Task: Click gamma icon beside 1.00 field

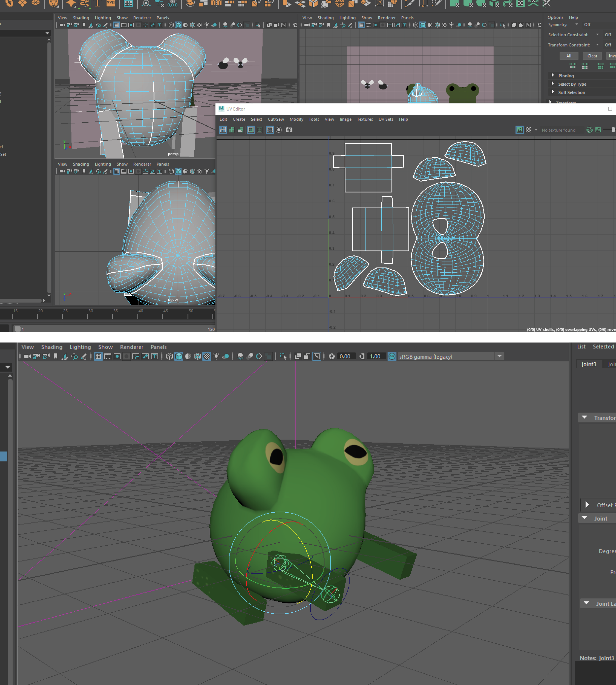Action: point(362,356)
